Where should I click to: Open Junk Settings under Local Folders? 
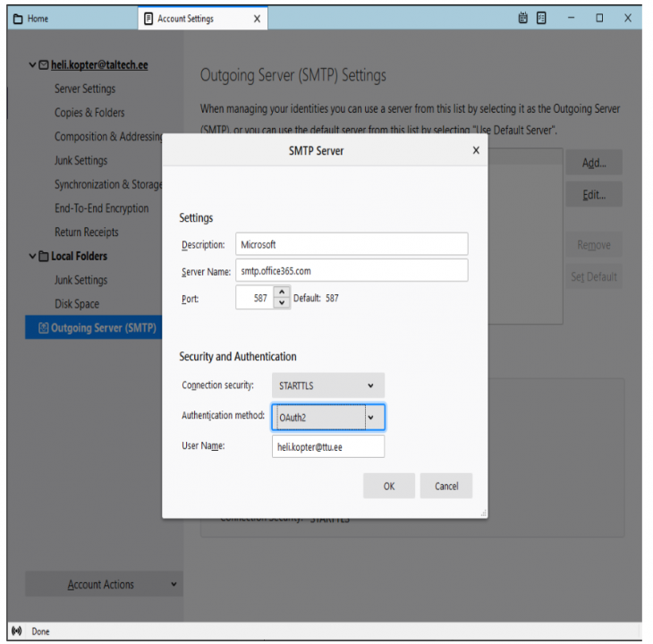point(81,280)
